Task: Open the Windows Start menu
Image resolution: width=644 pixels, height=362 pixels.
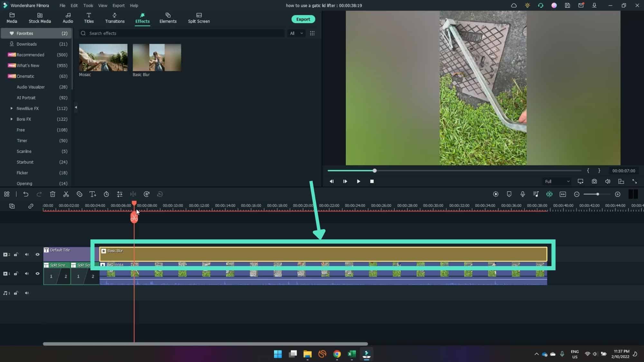Action: pyautogui.click(x=278, y=354)
